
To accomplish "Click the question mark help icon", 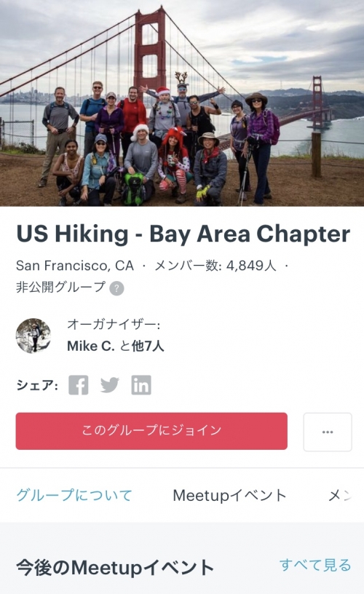I will [x=116, y=288].
